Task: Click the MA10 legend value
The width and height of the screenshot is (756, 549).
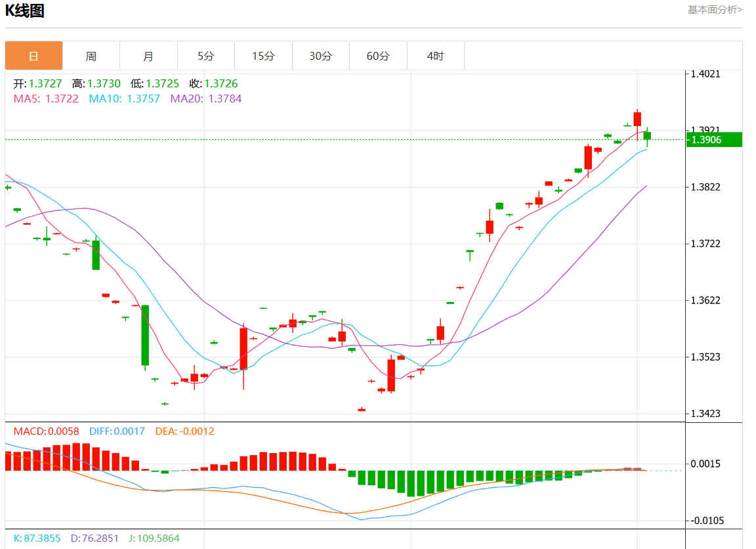Action: tap(124, 99)
